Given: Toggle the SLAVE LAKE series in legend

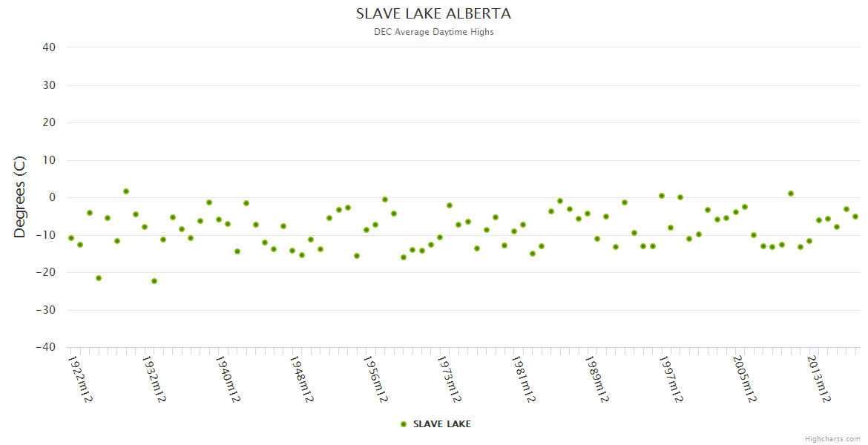Looking at the screenshot, I should (x=441, y=424).
